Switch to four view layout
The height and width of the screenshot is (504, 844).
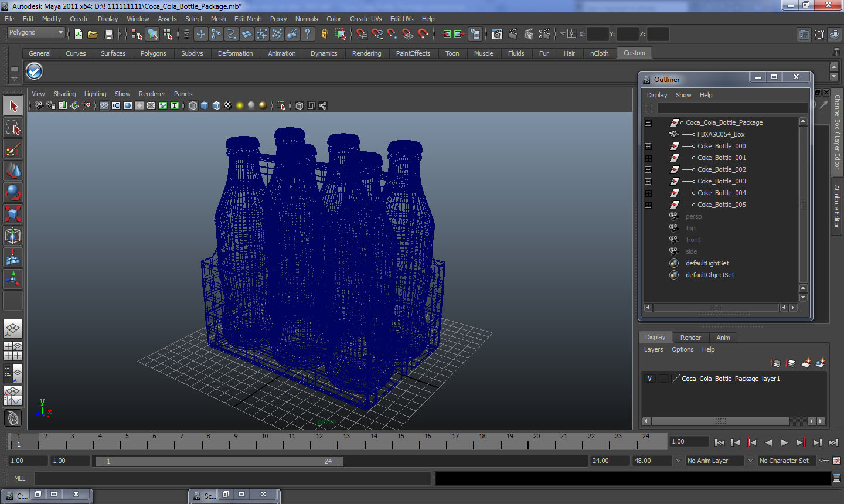[13, 350]
